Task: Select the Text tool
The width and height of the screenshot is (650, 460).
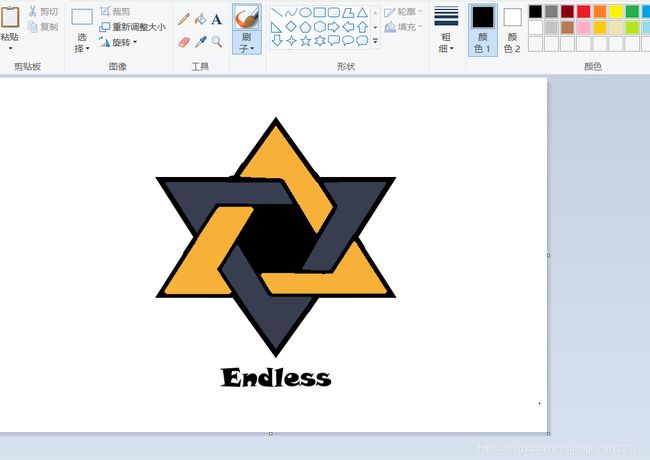Action: [216, 19]
